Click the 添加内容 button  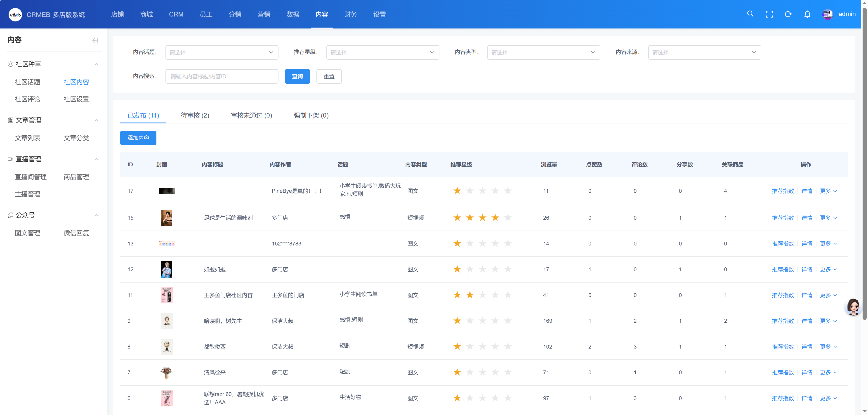tap(138, 138)
